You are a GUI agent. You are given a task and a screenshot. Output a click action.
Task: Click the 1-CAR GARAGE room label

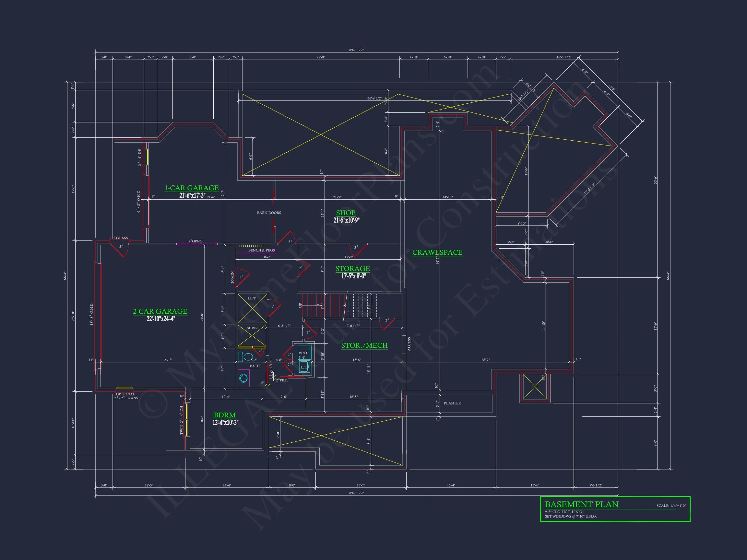pos(192,188)
